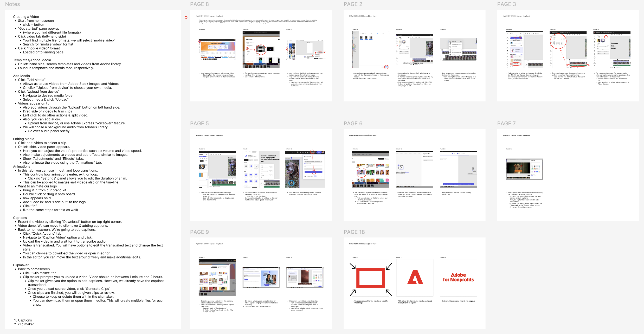
Task: Click the PAGE 3 Story Board header text
Action: 516,16
